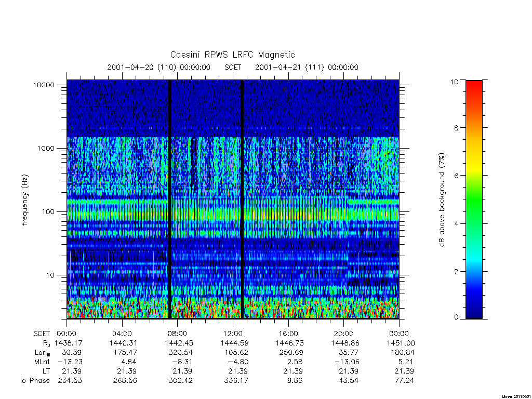Click Io Phase value '302.42'

point(180,381)
